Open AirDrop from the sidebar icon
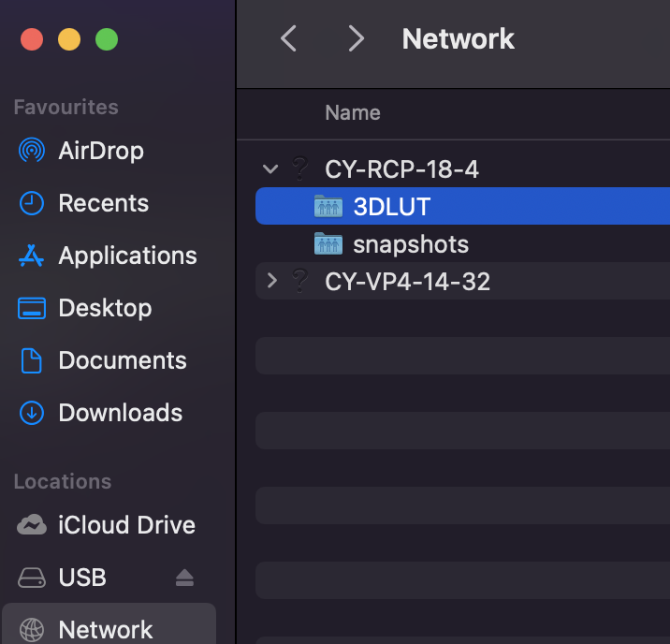 coord(32,151)
